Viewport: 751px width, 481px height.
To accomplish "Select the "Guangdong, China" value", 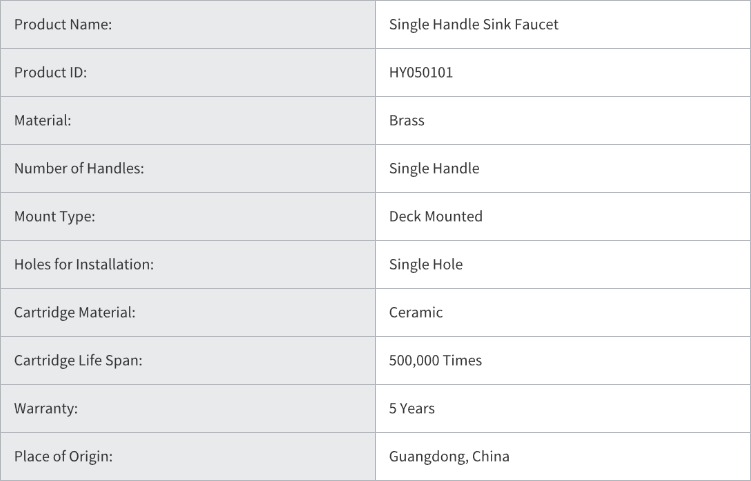I will pos(449,457).
